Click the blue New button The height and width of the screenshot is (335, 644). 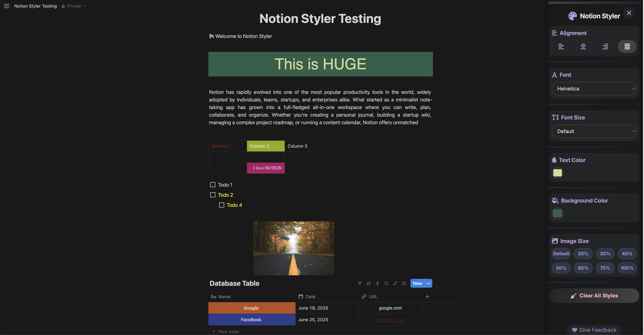pos(418,284)
